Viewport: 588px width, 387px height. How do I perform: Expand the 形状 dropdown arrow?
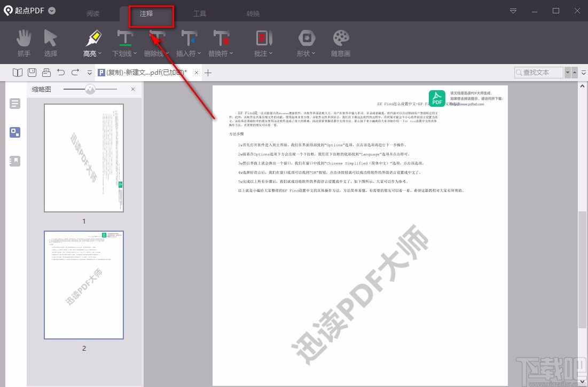(x=313, y=53)
